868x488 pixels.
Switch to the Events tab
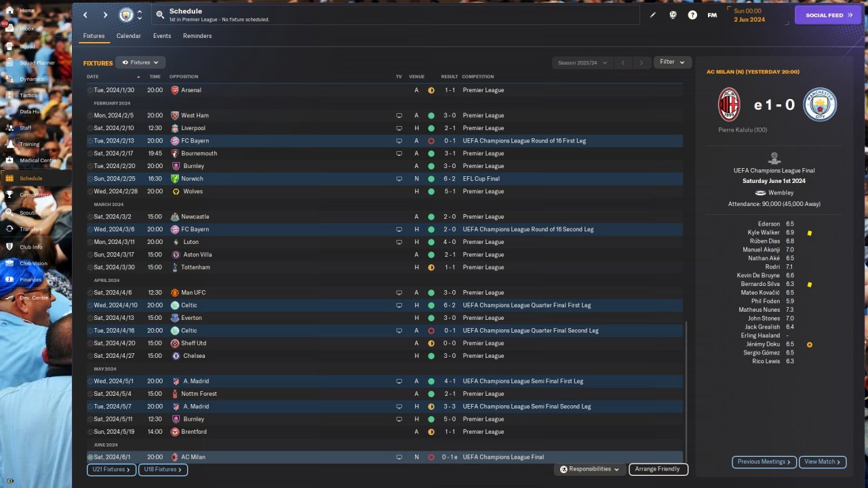(x=162, y=36)
